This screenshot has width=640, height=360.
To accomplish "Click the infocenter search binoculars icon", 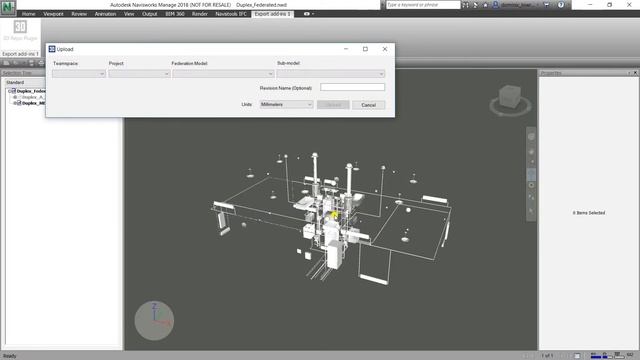I will (x=465, y=5).
